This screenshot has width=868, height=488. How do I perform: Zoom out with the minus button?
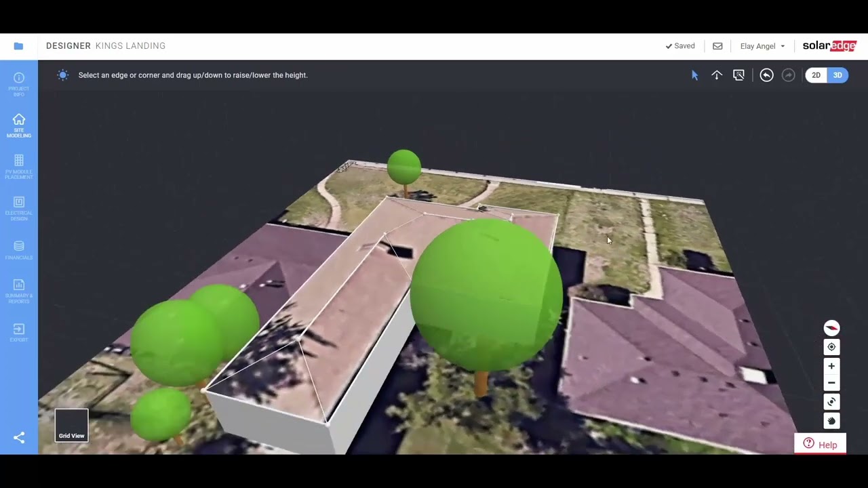coord(831,383)
